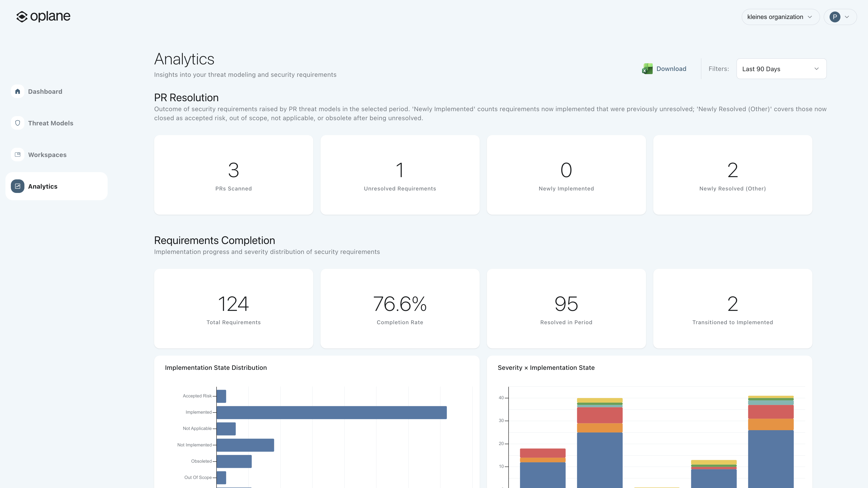The height and width of the screenshot is (488, 868).
Task: Click the Requirements Completion heading
Action: coord(215,240)
